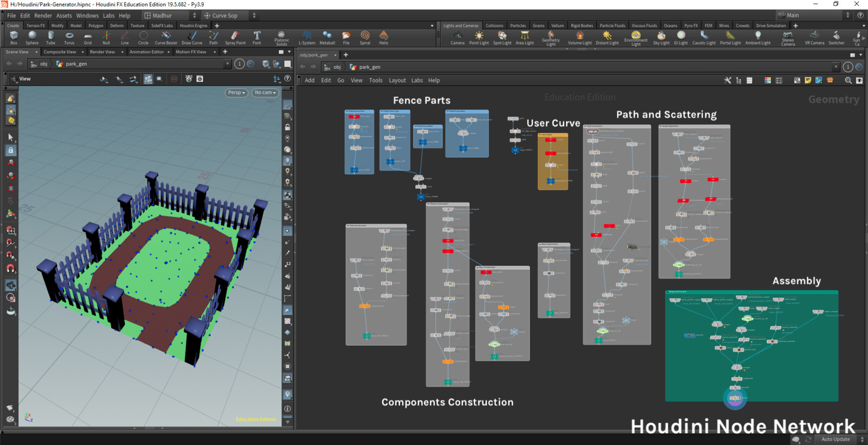Viewport: 868px width, 445px height.
Task: Add an Ambient Light from the shelf
Action: click(758, 37)
